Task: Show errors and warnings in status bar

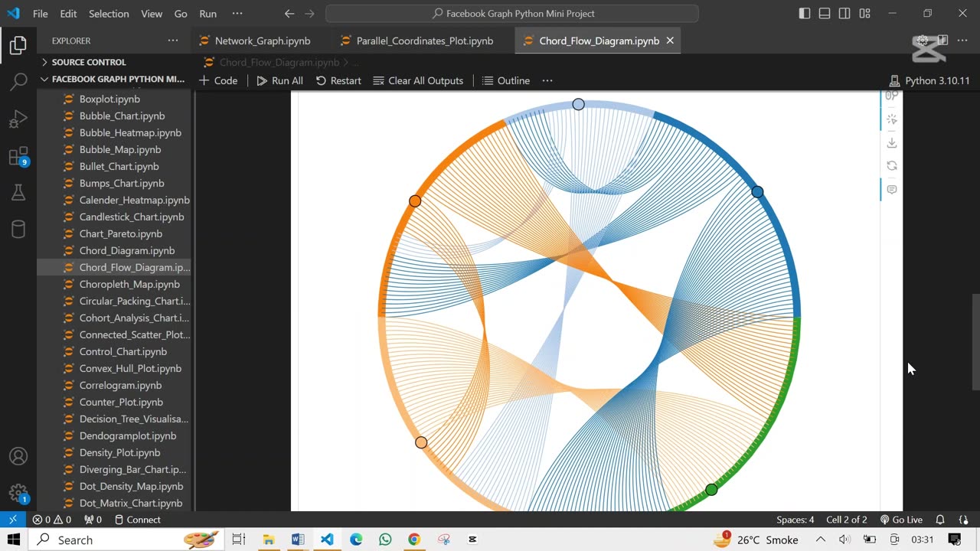Action: (x=52, y=520)
